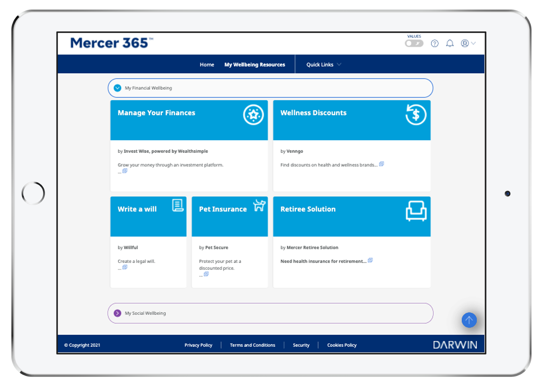Image resolution: width=542 pixels, height=392 pixels.
Task: Click the armchair icon on Retiree Solution
Action: point(416,211)
